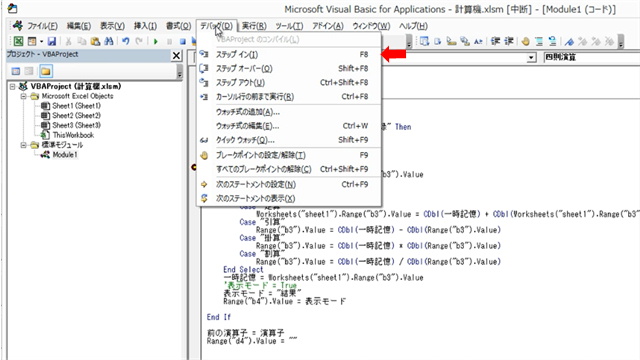Click the Save toolbar icon
The width and height of the screenshot is (640, 360).
pos(52,41)
